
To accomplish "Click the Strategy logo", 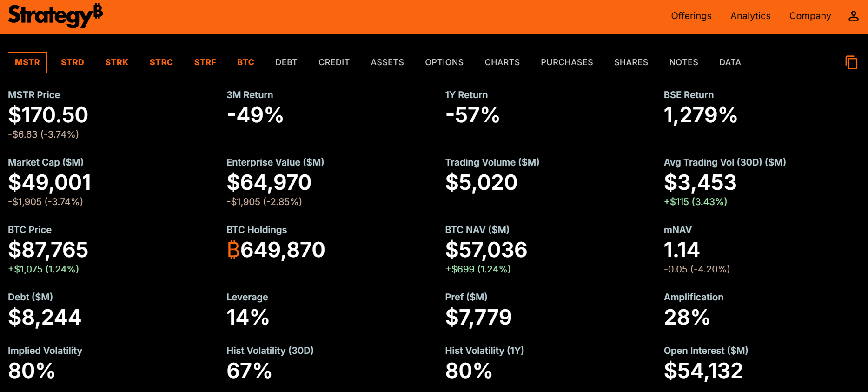I will click(55, 16).
